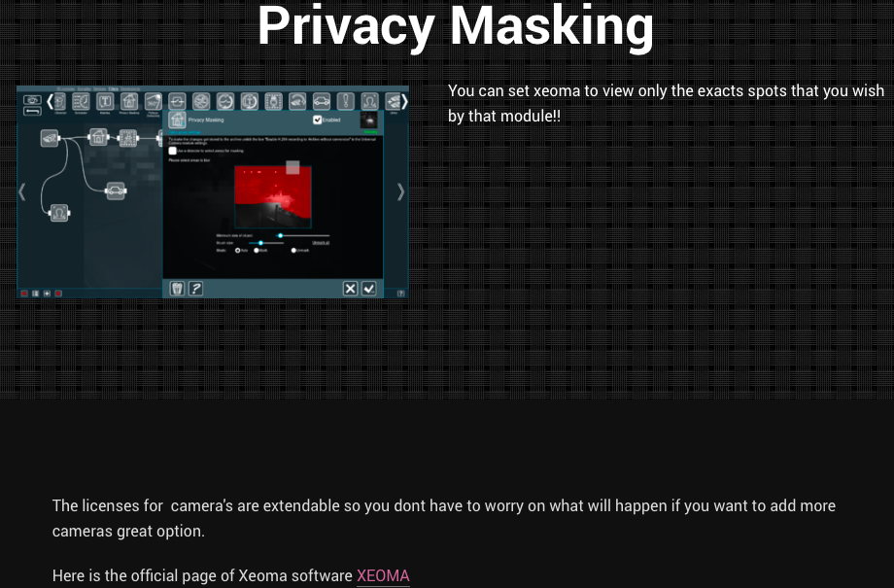
Task: Click the camera source node in the chain
Action: point(50,138)
